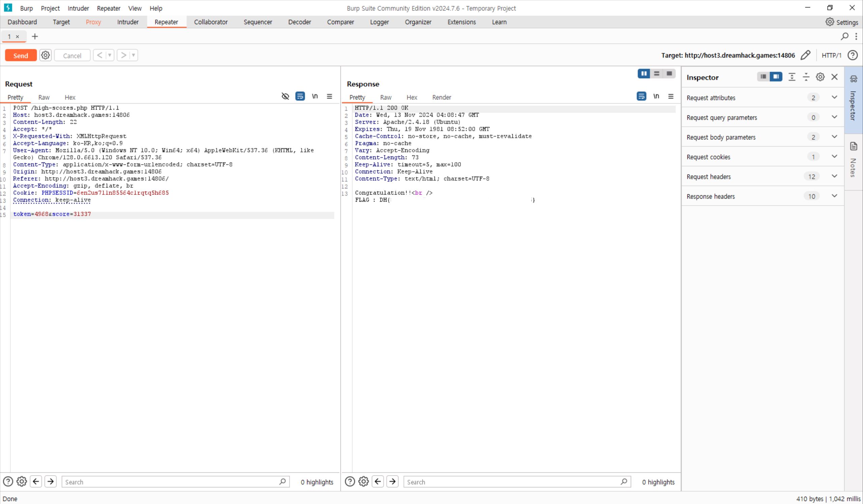The width and height of the screenshot is (863, 504).
Task: Expand Request body parameters section
Action: click(x=835, y=137)
